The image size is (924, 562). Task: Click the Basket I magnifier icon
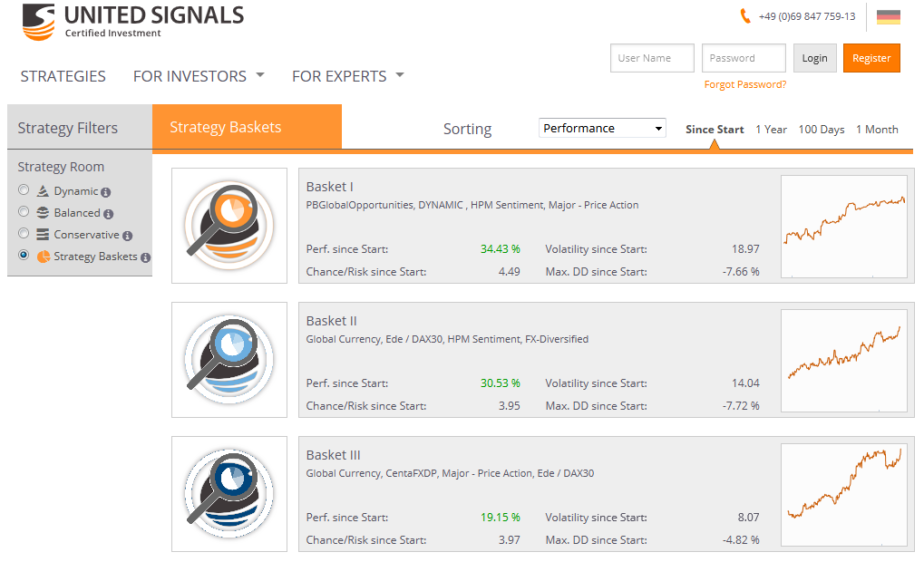(229, 226)
